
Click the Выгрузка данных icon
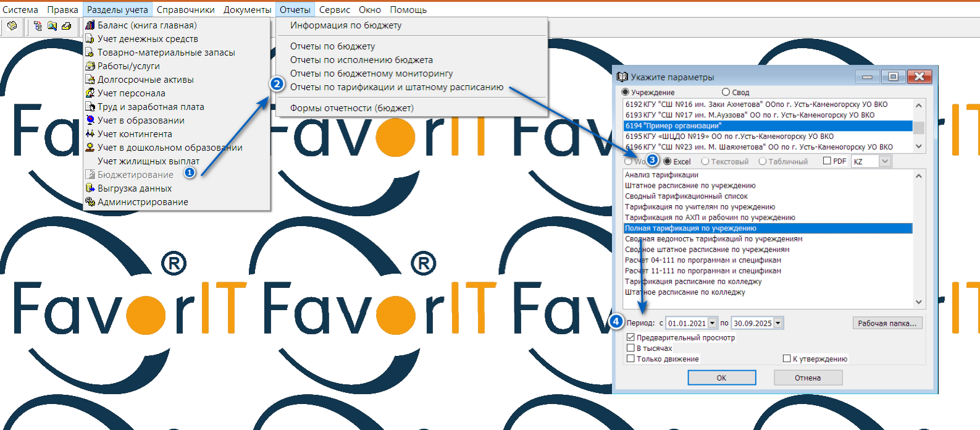point(90,188)
